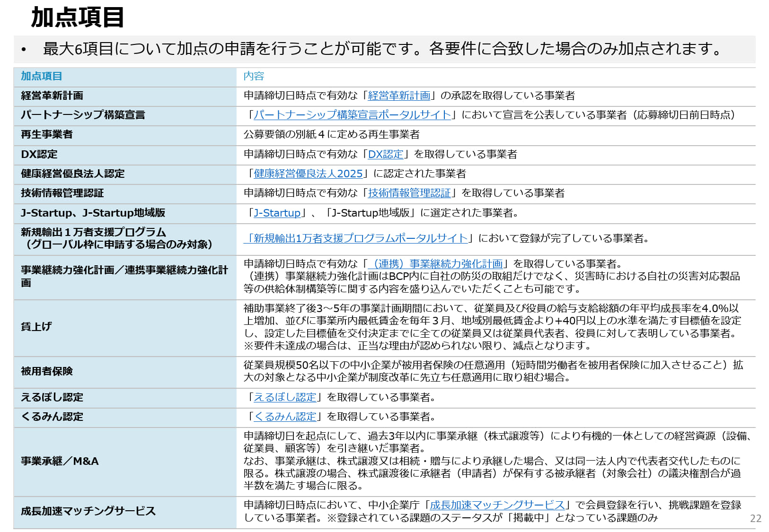The height and width of the screenshot is (532, 769).
Task: Select the 被用者保険 row label
Action: pyautogui.click(x=46, y=372)
